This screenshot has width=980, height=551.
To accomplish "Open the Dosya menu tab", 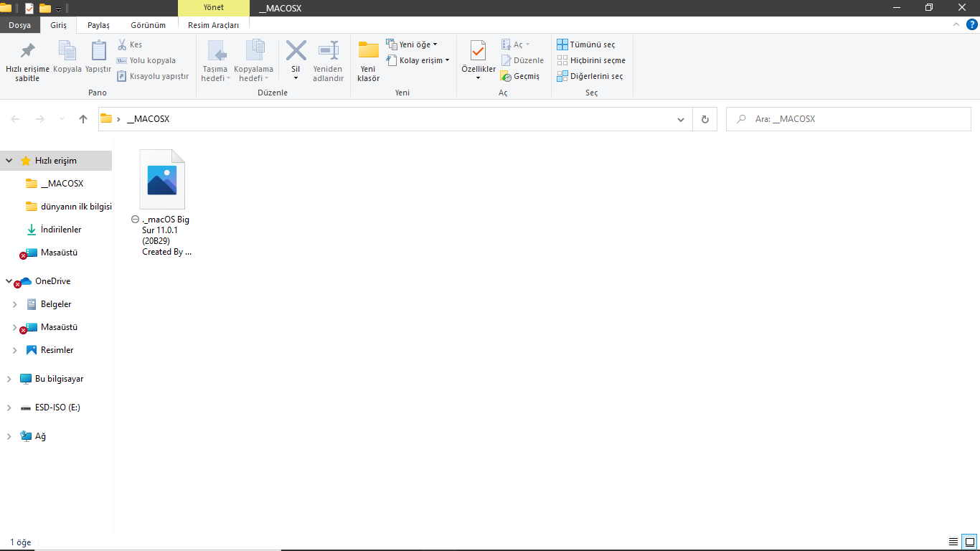I will click(x=19, y=25).
